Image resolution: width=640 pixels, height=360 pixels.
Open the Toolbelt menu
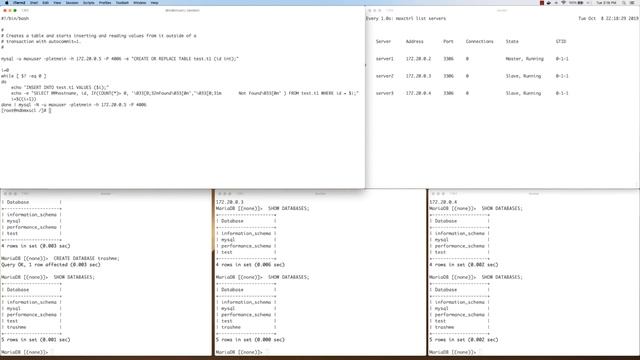click(122, 2)
